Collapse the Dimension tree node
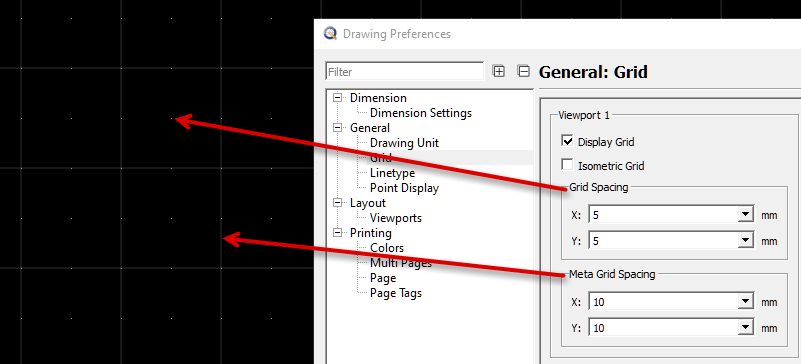This screenshot has height=364, width=801. pyautogui.click(x=337, y=98)
